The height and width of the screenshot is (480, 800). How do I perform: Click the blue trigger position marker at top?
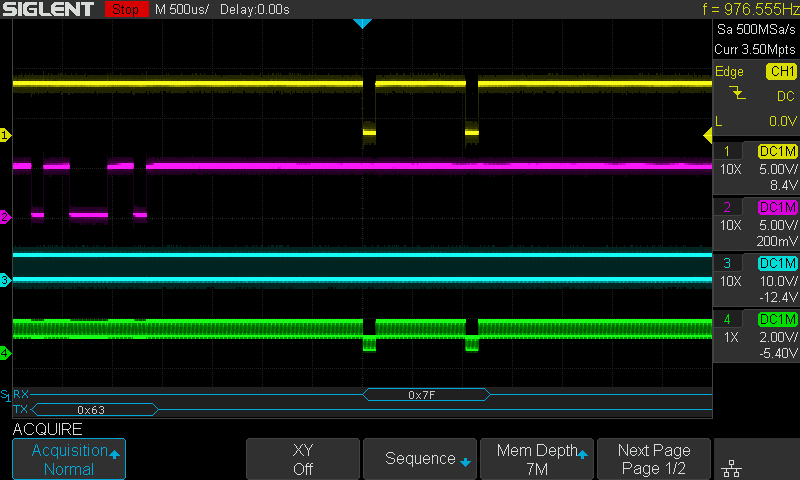[x=362, y=23]
